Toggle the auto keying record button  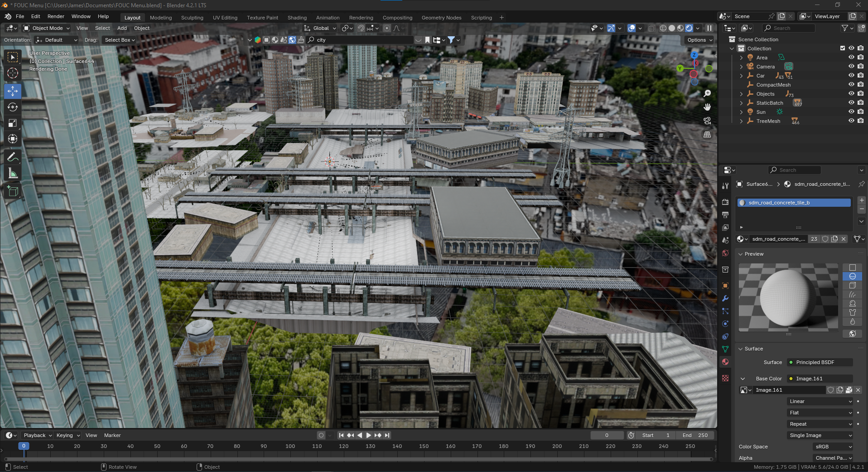(x=321, y=435)
